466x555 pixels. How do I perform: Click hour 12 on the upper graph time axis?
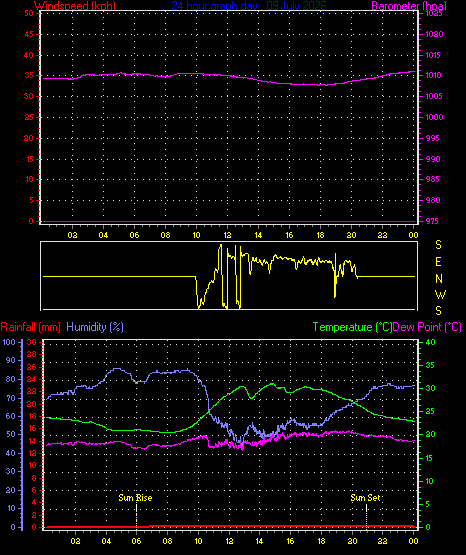click(x=227, y=235)
